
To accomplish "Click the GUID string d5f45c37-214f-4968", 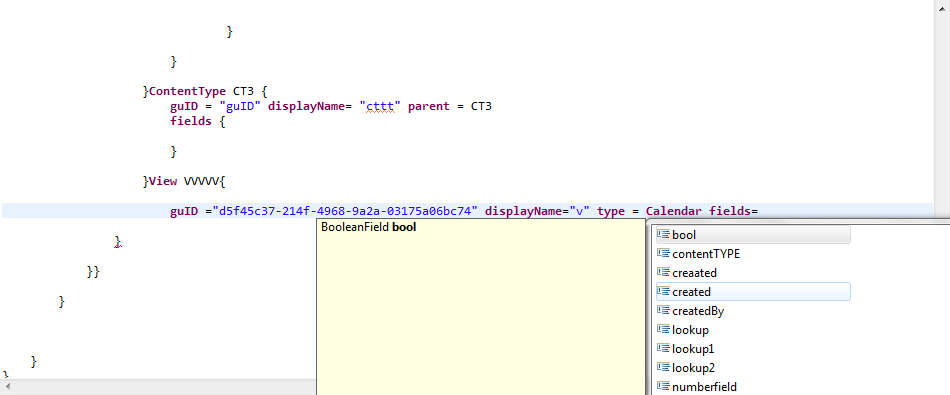I will 345,211.
